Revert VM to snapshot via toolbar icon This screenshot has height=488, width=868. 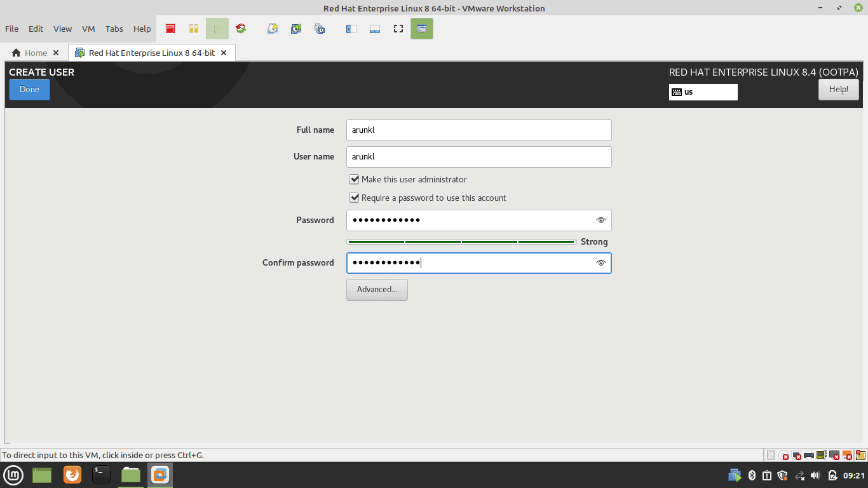pyautogui.click(x=296, y=29)
